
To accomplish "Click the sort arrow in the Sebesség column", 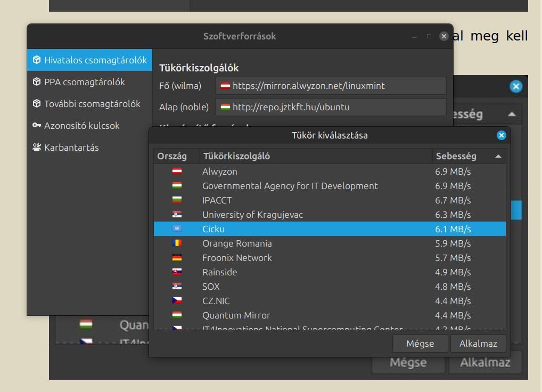I will coord(498,156).
